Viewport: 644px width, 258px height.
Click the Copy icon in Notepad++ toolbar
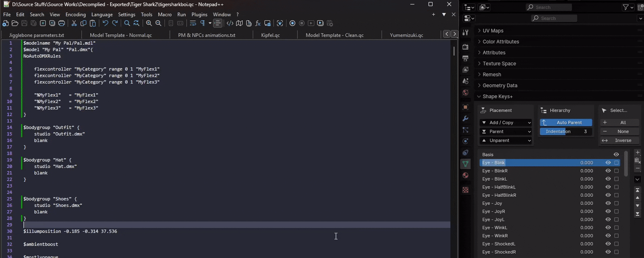tap(83, 23)
